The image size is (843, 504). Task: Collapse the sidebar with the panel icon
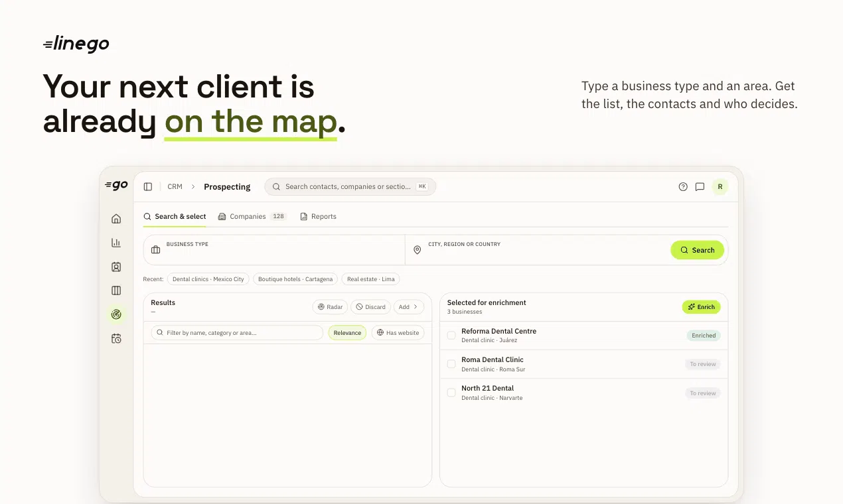coord(148,187)
